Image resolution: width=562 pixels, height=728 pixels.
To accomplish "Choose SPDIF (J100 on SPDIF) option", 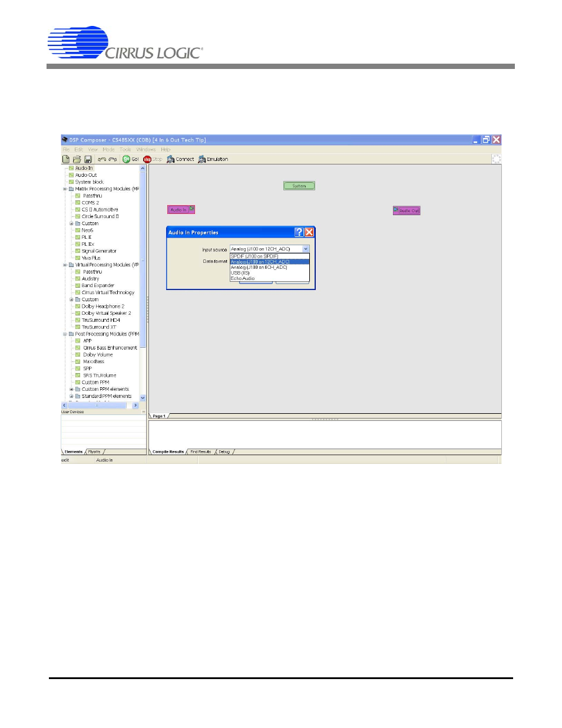I will click(269, 256).
